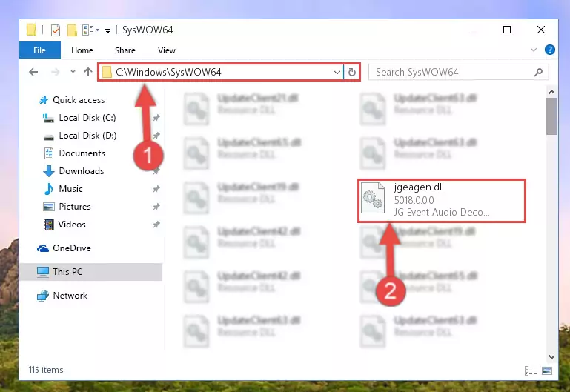Open the Videos folder in the sidebar
The image size is (570, 392).
[72, 225]
